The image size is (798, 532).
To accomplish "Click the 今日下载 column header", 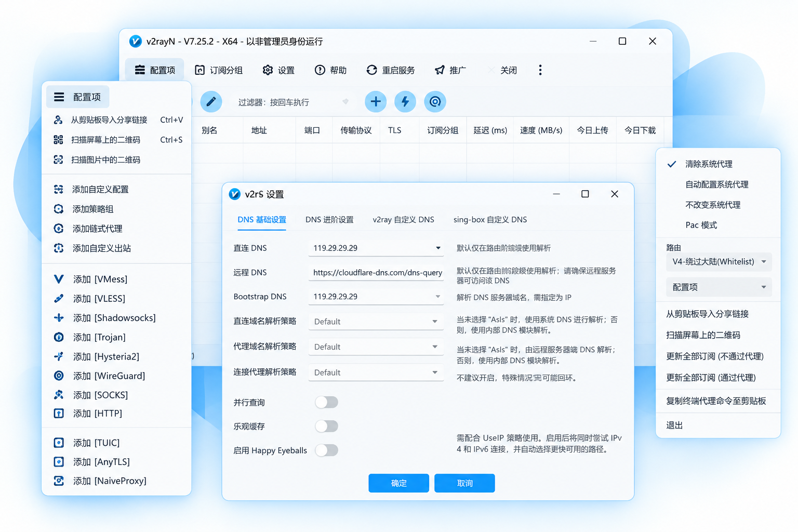I will [640, 130].
